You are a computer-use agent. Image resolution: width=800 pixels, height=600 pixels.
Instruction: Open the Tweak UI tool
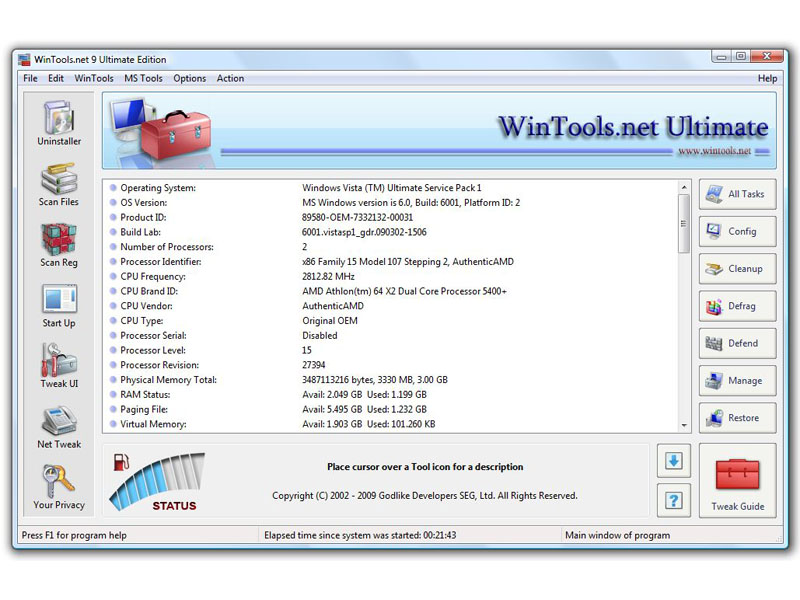tap(59, 366)
